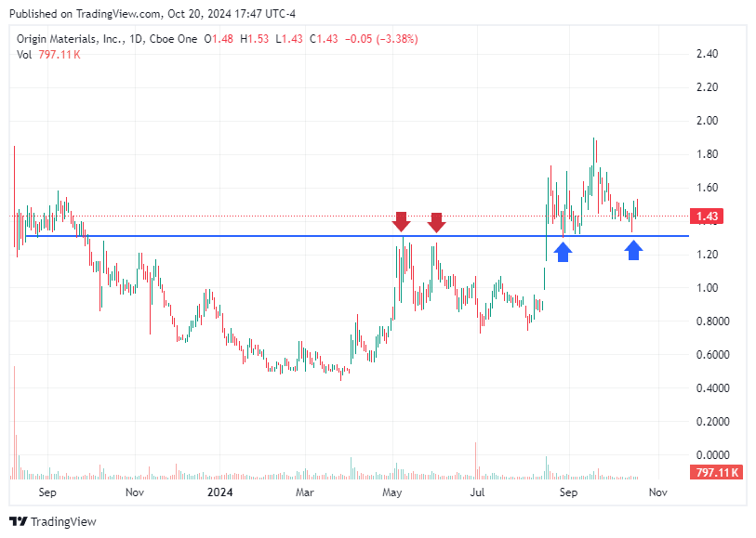The image size is (756, 538).
Task: Click the 2.20 price axis label
Action: click(x=708, y=87)
